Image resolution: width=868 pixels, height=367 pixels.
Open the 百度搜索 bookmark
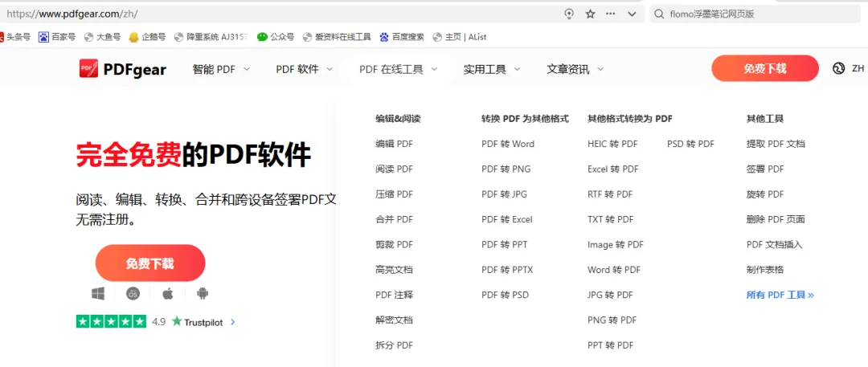pos(401,37)
